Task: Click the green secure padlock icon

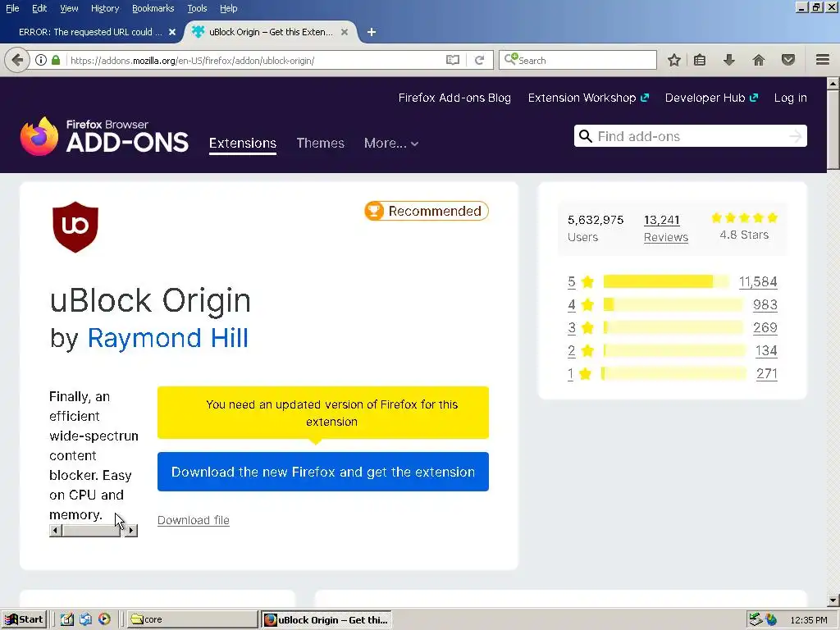Action: (x=56, y=60)
